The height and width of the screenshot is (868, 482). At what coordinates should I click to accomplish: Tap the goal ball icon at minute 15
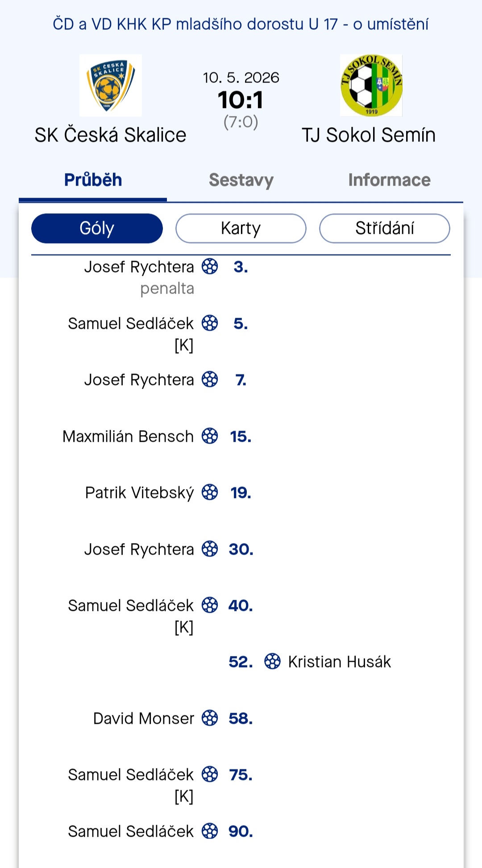210,436
